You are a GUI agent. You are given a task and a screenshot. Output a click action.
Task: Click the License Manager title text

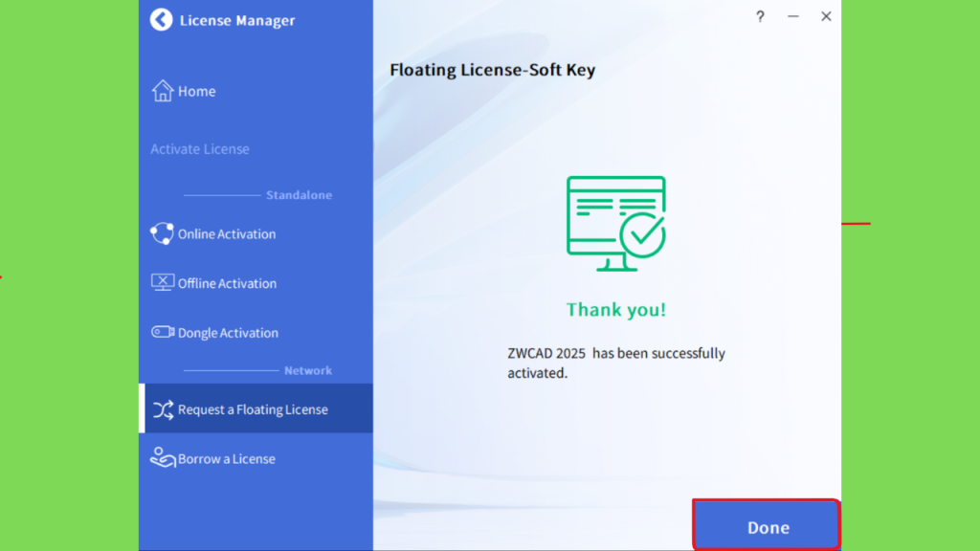point(237,21)
